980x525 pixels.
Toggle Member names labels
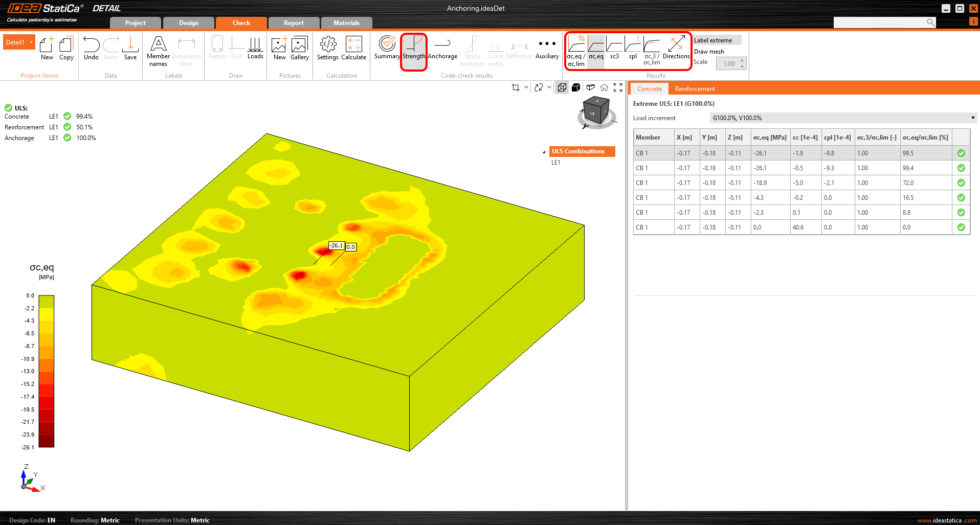click(158, 50)
